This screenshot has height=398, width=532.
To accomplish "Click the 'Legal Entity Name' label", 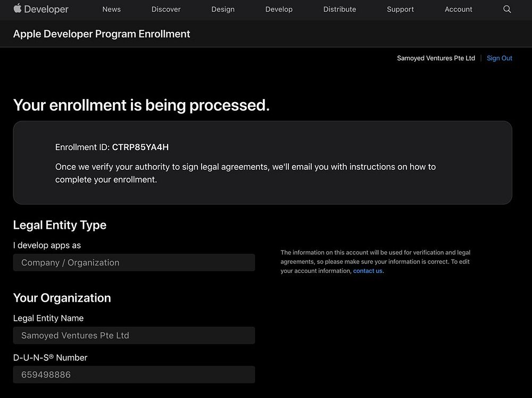I will pyautogui.click(x=48, y=318).
